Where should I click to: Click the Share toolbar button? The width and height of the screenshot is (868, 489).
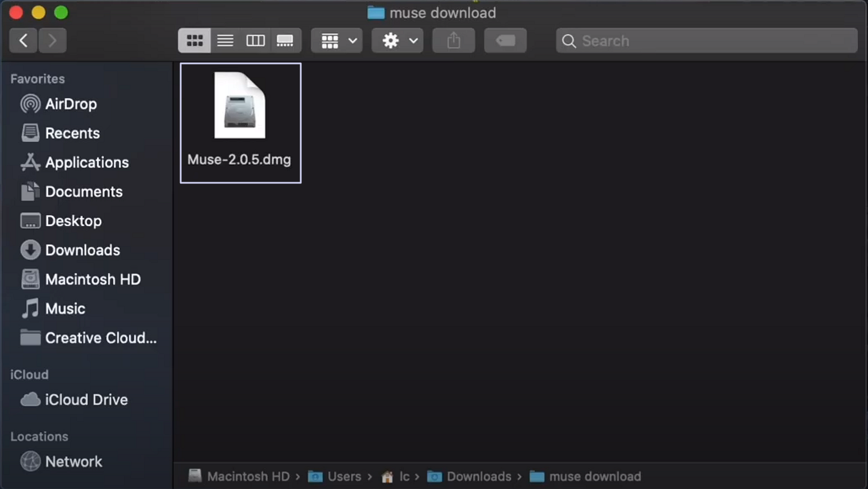pos(453,40)
